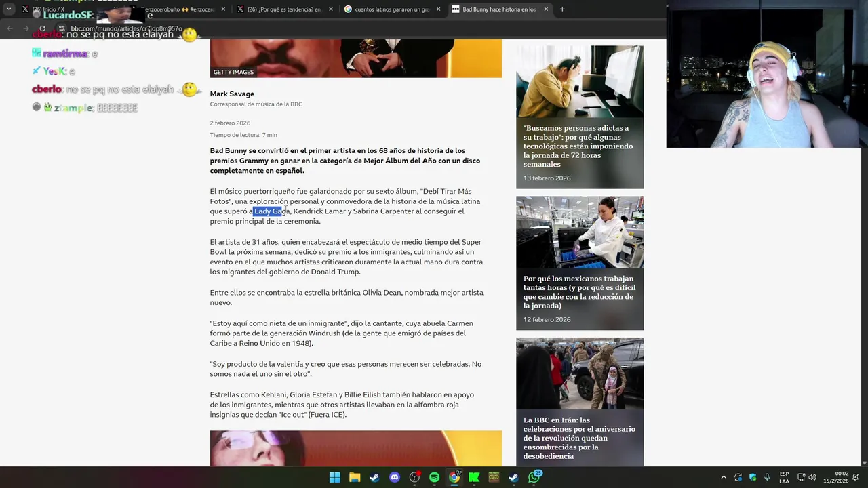Open OBS Studio taskbar icon
The width and height of the screenshot is (868, 488).
[x=414, y=477]
